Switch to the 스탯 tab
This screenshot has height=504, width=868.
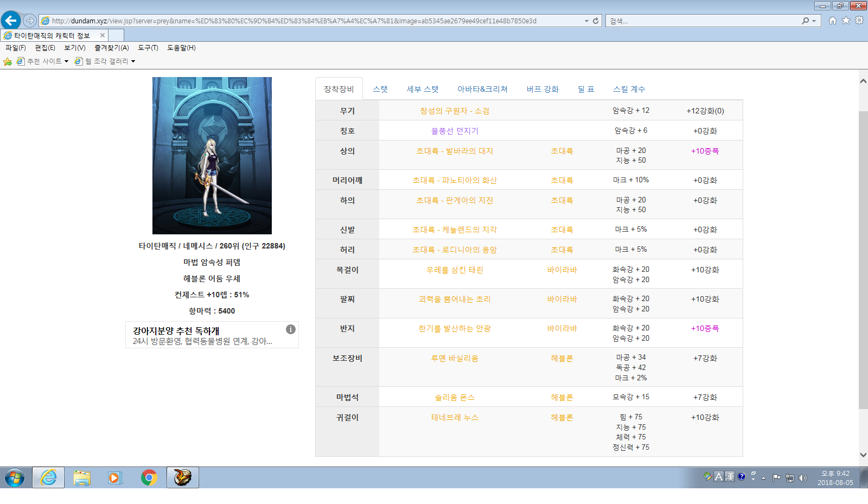(380, 89)
